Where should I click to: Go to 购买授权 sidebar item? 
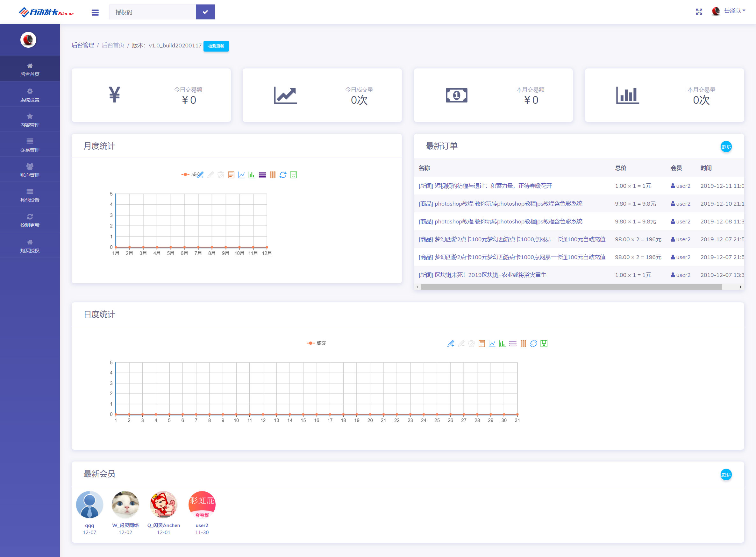[30, 246]
